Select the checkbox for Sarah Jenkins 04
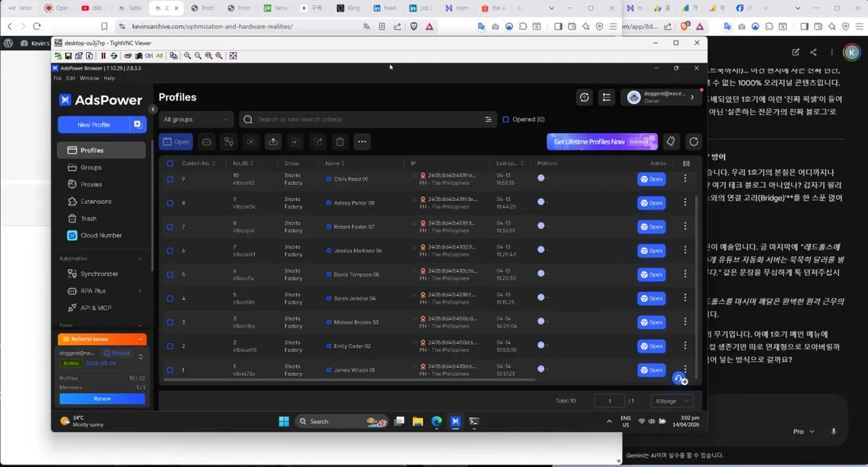The height and width of the screenshot is (467, 868). 170,299
